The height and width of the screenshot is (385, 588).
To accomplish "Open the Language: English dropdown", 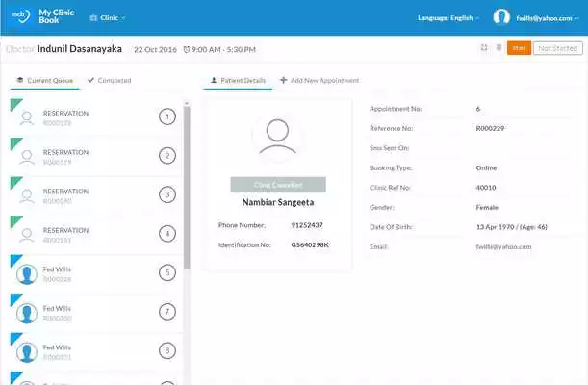I will click(x=448, y=18).
